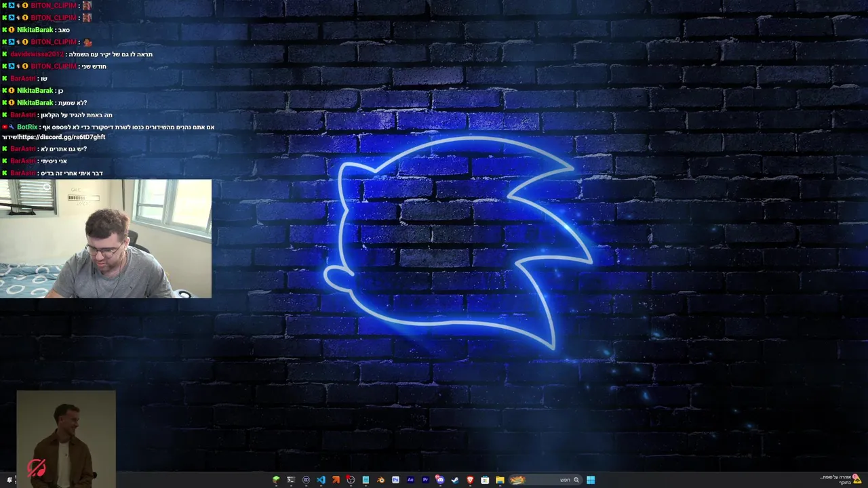Launch Brave browser from taskbar
Image resolution: width=868 pixels, height=488 pixels.
pos(470,480)
